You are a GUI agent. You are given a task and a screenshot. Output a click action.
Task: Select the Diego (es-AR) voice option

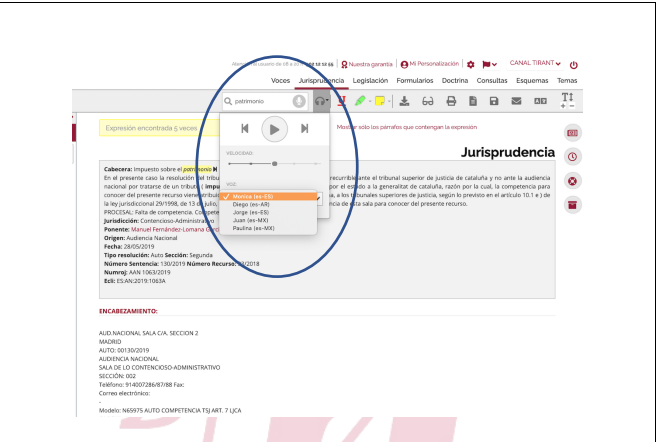coord(251,204)
